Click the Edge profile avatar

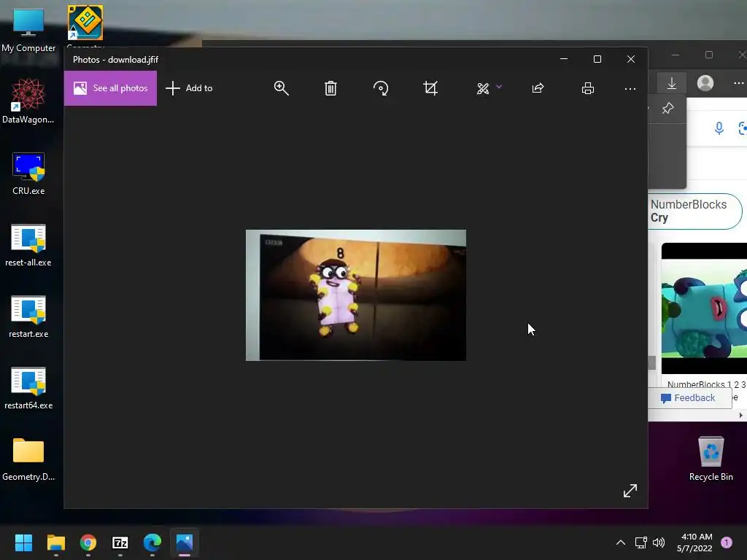pyautogui.click(x=705, y=83)
